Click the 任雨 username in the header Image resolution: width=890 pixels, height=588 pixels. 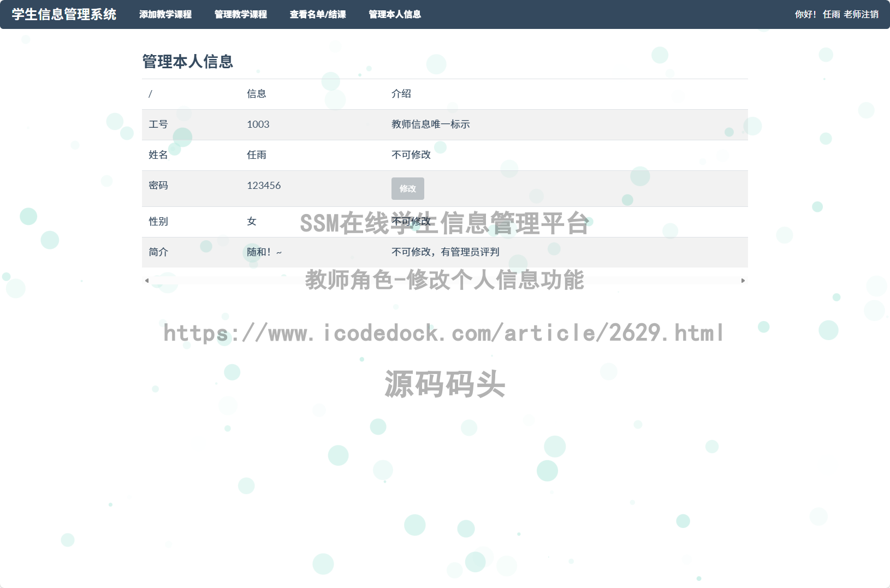832,15
